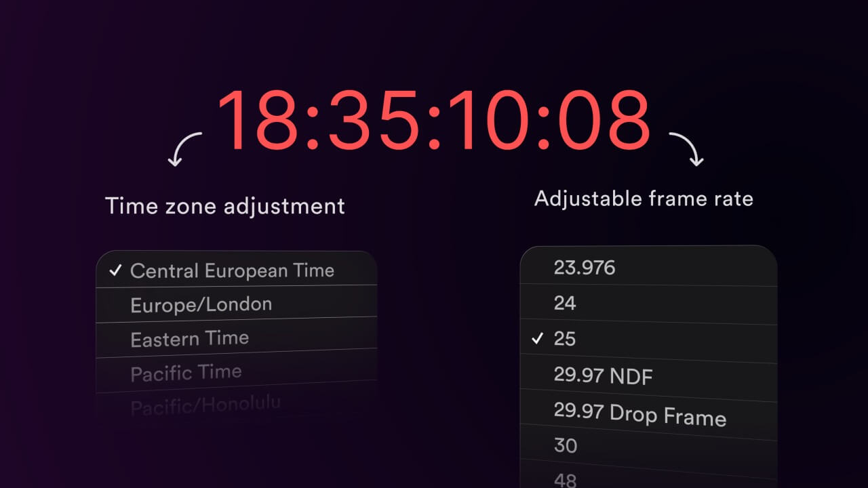
Task: Click the curved arrow pointing to Adjustable frame rate
Action: click(x=686, y=149)
